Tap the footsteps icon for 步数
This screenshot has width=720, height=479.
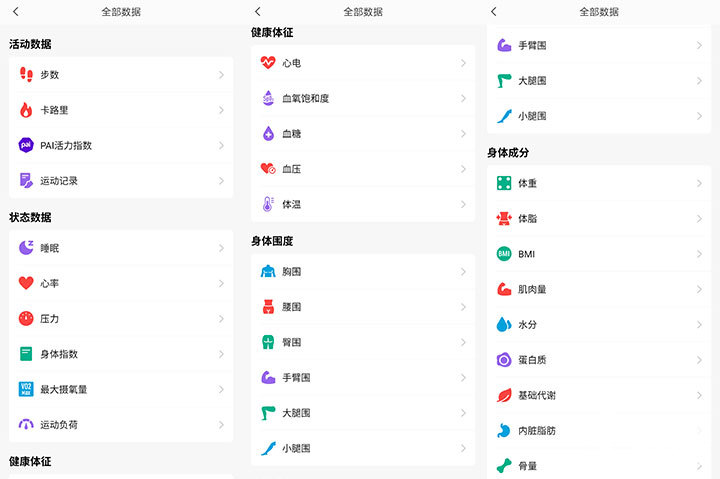tap(26, 75)
